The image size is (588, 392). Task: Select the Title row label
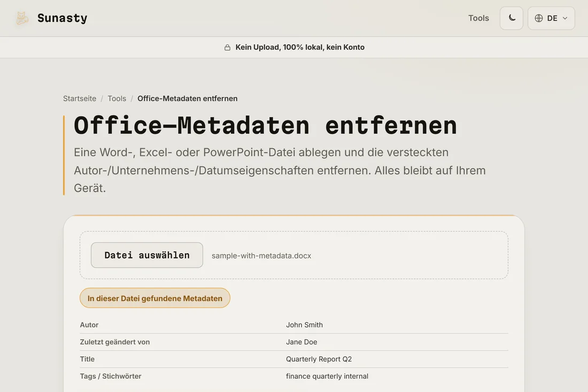click(87, 359)
